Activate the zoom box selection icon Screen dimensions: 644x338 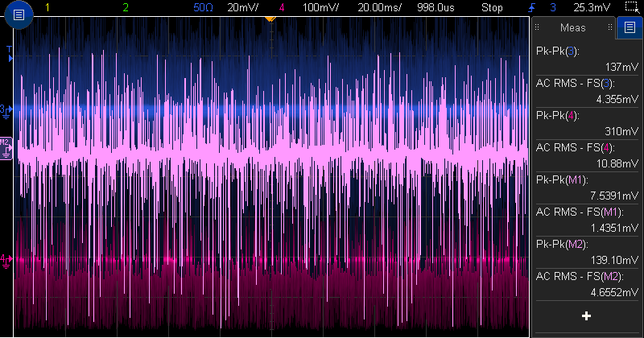point(632,7)
